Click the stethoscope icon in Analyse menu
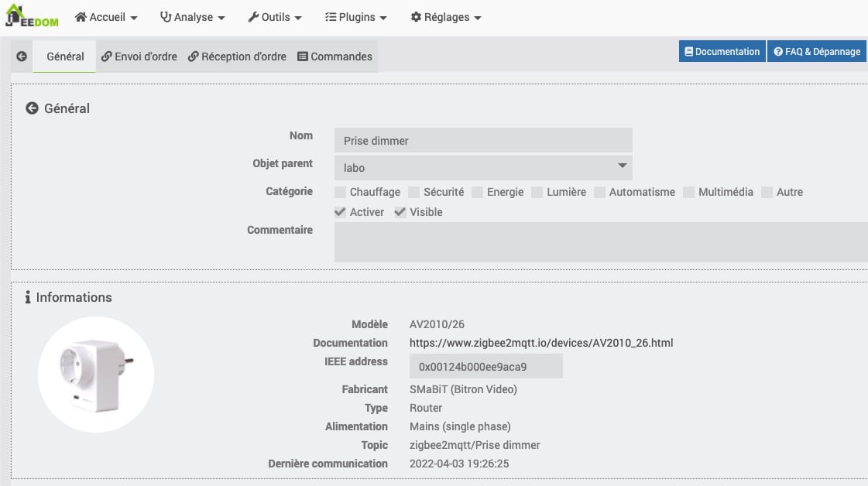 (x=166, y=17)
